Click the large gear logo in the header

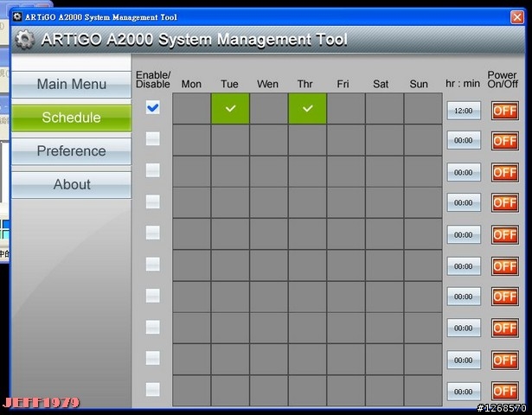(25, 40)
